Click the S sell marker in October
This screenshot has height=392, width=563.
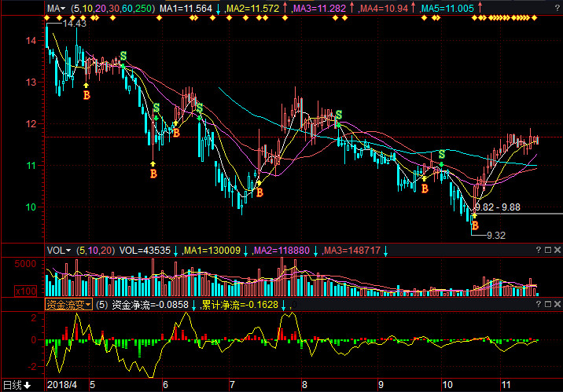coord(442,154)
